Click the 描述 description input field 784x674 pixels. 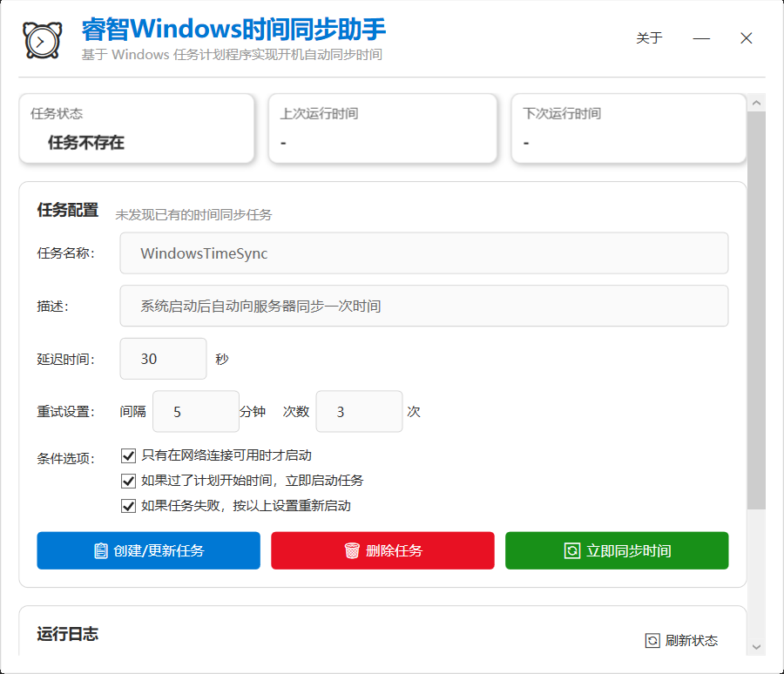(x=424, y=306)
